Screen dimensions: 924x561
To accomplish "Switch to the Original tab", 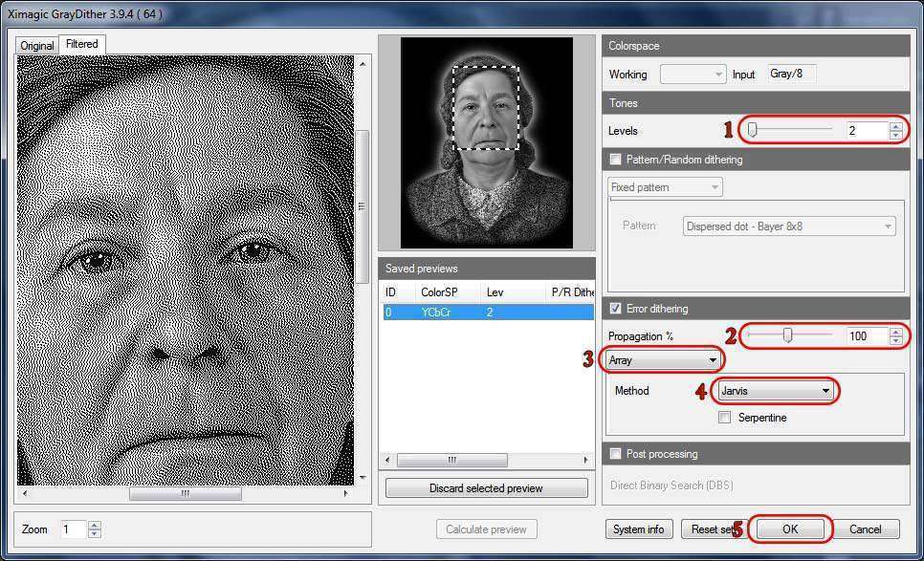I will point(37,46).
